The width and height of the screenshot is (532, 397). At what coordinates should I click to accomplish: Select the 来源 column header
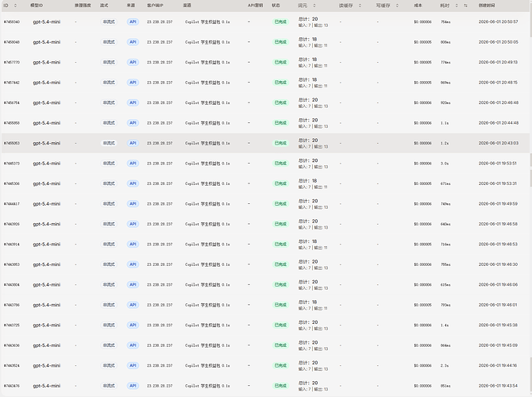point(131,6)
